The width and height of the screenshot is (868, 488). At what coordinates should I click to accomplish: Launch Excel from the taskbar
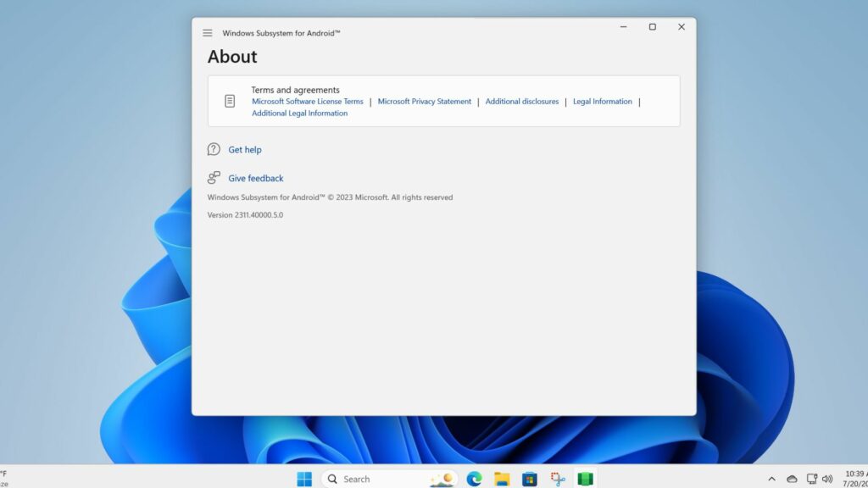585,479
